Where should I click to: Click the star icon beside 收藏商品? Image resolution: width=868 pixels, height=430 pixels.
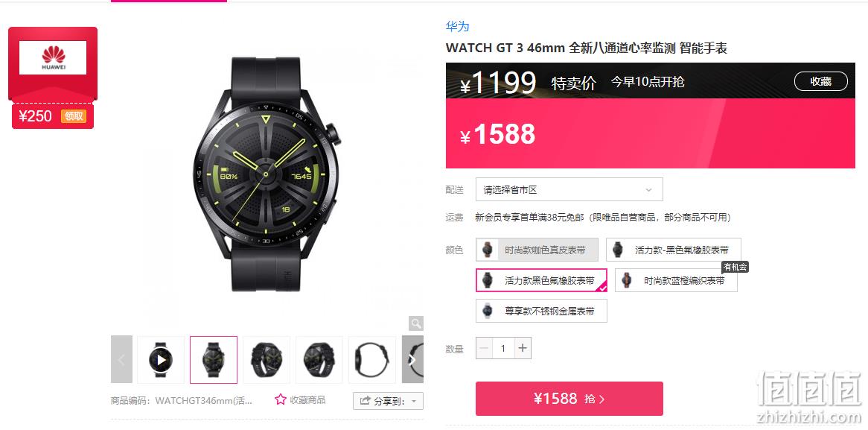[281, 399]
